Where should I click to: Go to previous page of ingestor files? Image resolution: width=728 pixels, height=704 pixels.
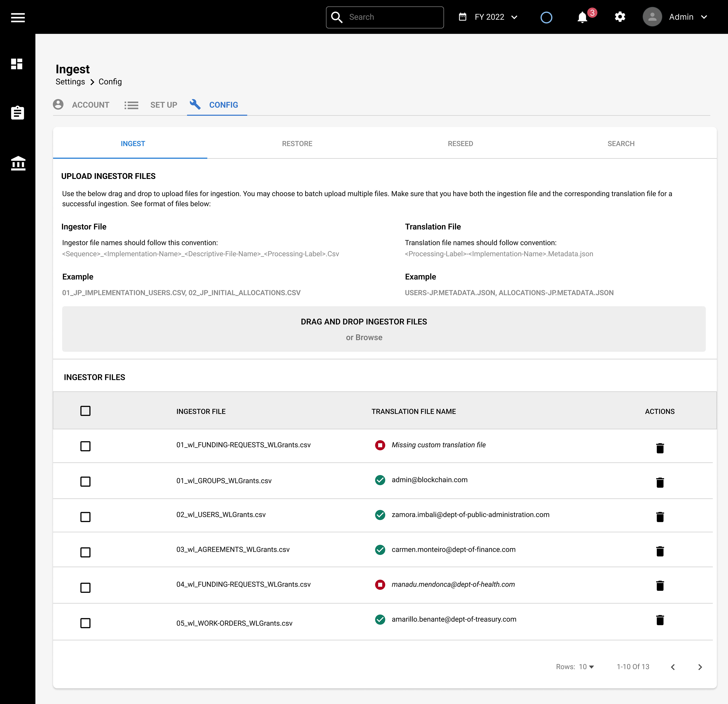pos(673,667)
